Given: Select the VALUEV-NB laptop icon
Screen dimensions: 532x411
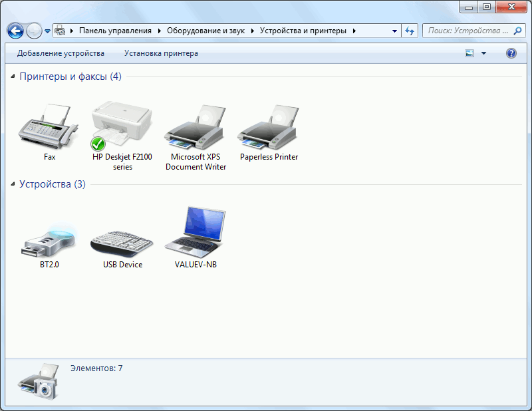Looking at the screenshot, I should 196,233.
